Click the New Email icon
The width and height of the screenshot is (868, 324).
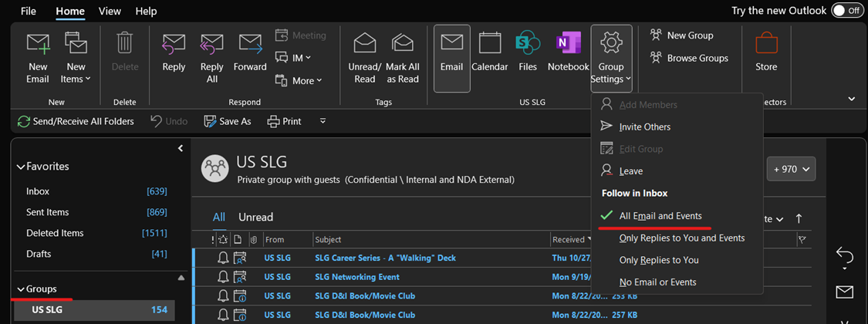[38, 45]
